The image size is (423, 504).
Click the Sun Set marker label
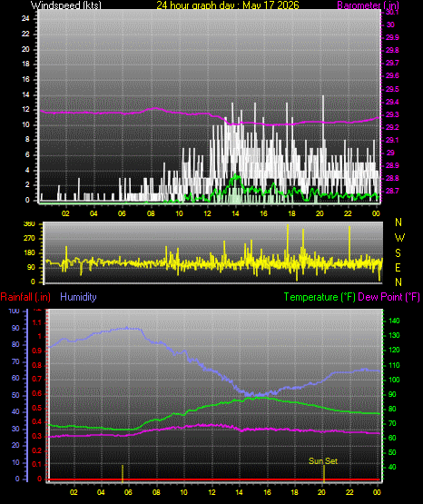point(323,461)
